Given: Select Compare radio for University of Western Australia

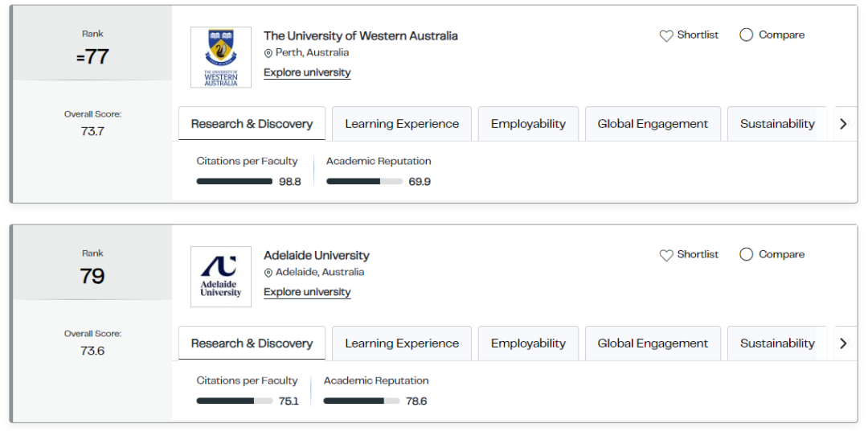Looking at the screenshot, I should [746, 35].
